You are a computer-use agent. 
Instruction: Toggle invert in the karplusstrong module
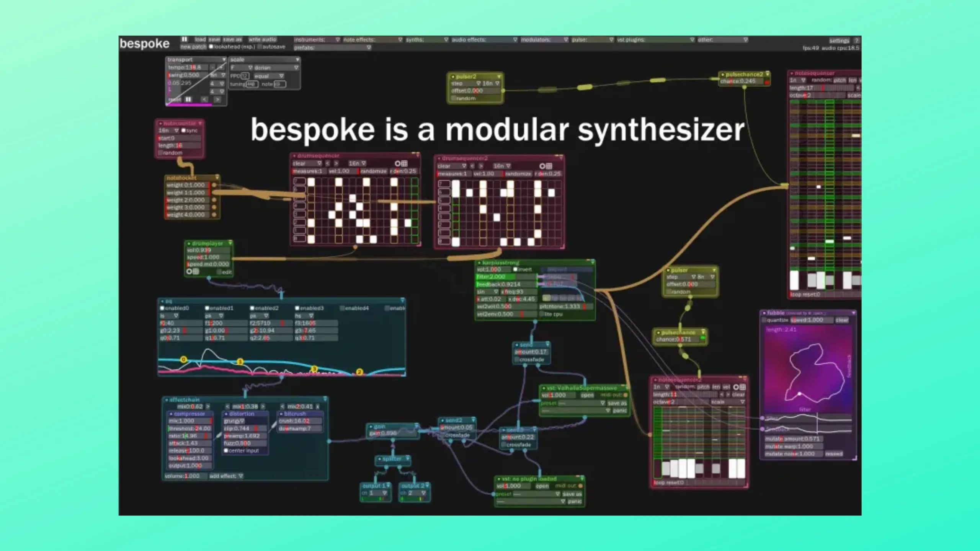tap(515, 269)
